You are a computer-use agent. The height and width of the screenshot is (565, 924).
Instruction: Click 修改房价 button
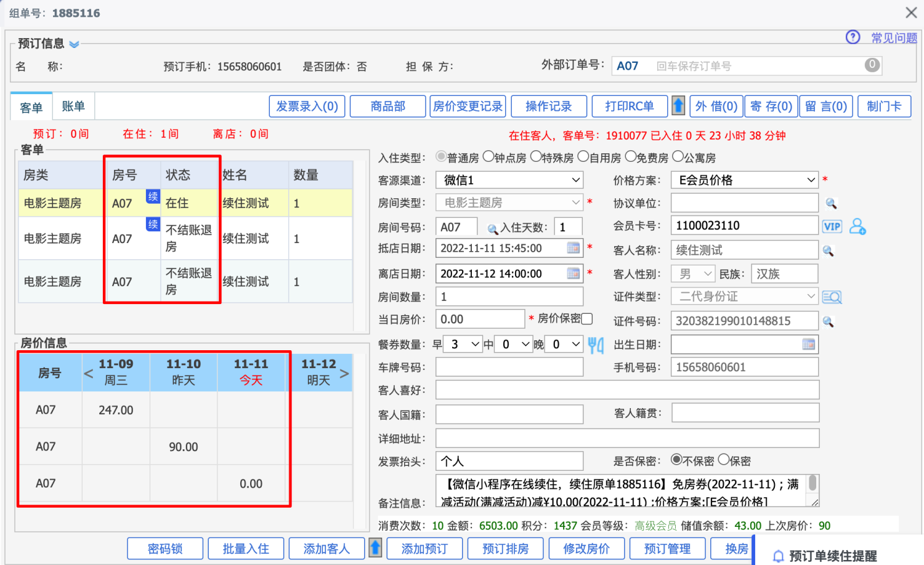(x=586, y=548)
